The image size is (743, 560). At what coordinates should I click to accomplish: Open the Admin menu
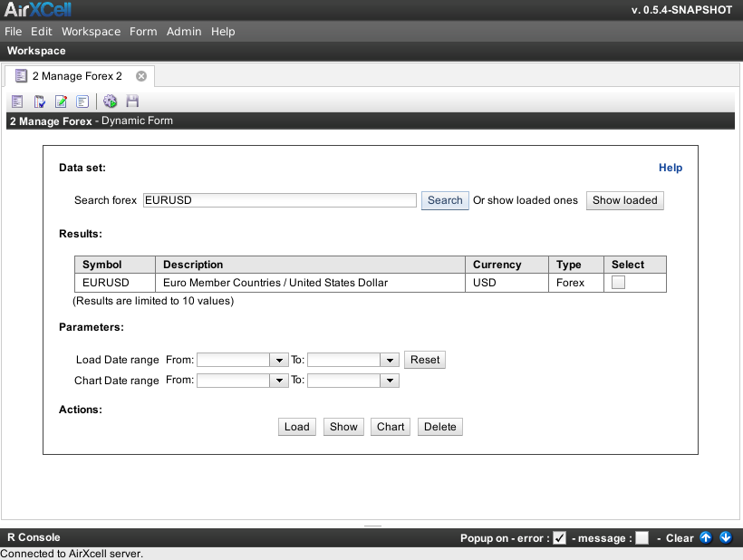(x=184, y=32)
